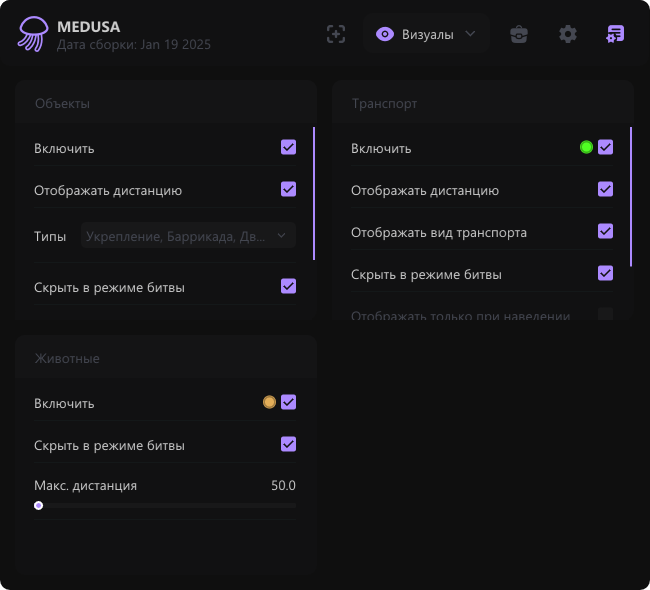Toggle Отображать дистанцию in Объекты

point(288,189)
